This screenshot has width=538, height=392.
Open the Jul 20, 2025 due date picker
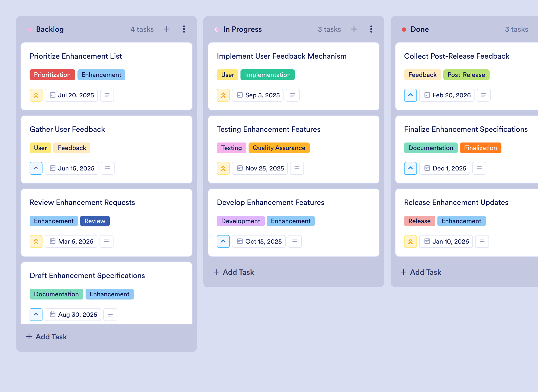(71, 95)
